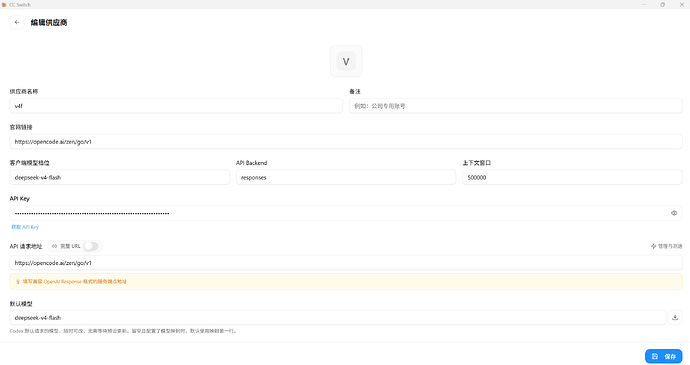Click the 供应商名称 field containing v4f

176,106
